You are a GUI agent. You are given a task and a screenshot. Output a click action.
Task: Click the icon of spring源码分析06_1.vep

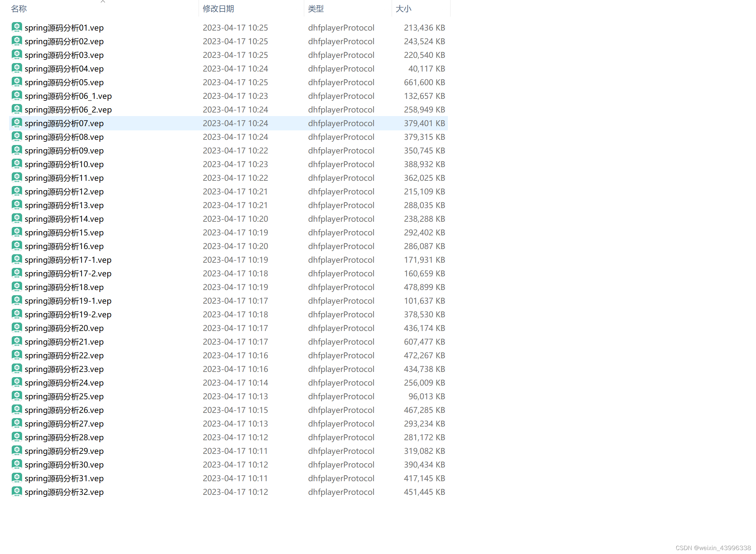(17, 96)
